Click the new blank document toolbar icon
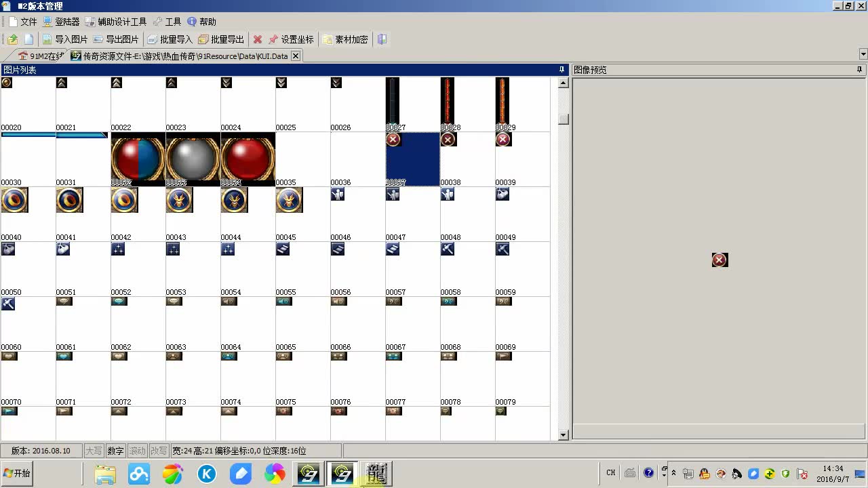The width and height of the screenshot is (868, 488). coord(29,39)
